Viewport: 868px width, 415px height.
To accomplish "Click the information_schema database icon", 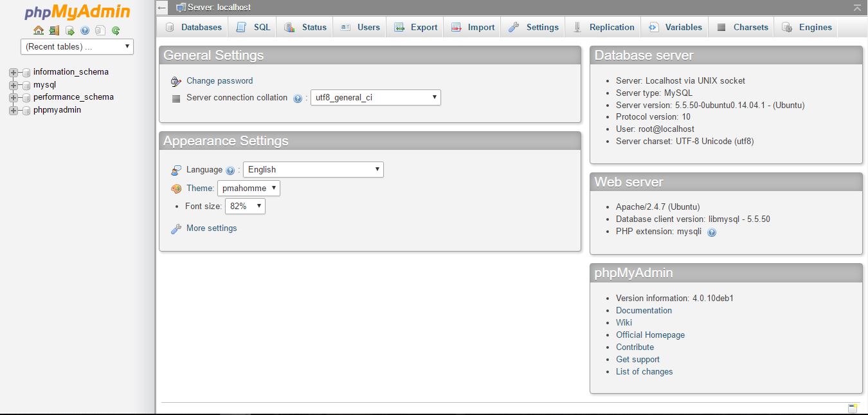I will [x=26, y=72].
